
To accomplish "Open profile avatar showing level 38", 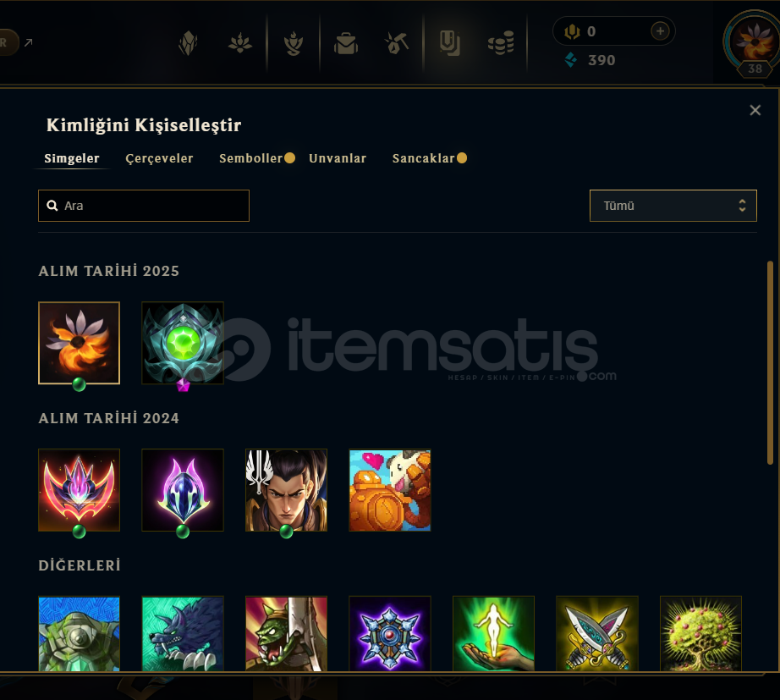I will pos(754,42).
